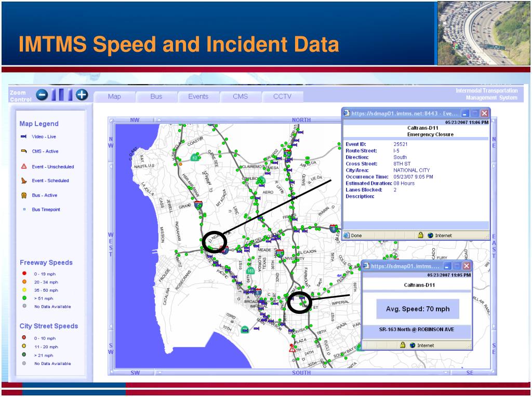Click IE page icon in event popup titlebar
Screen dimensions: 532x397
pyautogui.click(x=347, y=113)
